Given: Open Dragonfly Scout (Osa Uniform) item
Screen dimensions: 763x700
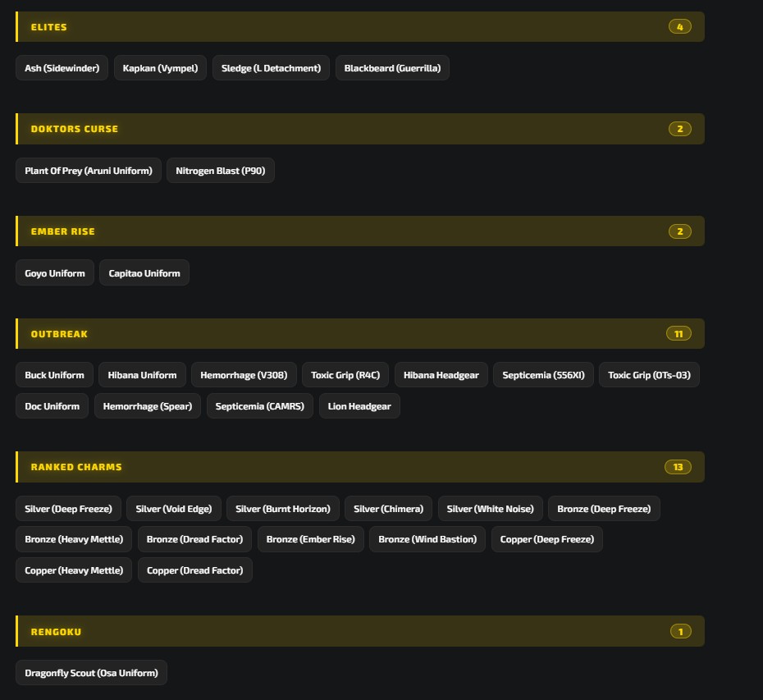Looking at the screenshot, I should [x=92, y=673].
